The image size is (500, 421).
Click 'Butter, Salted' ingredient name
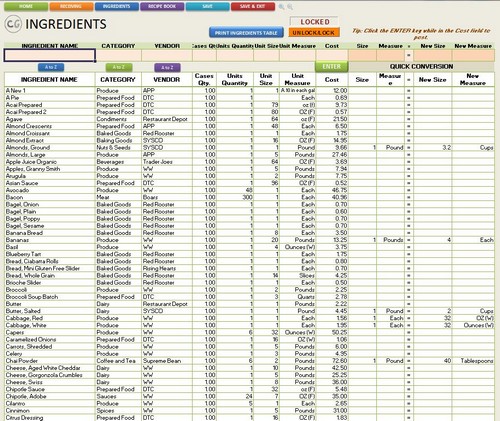(x=23, y=311)
